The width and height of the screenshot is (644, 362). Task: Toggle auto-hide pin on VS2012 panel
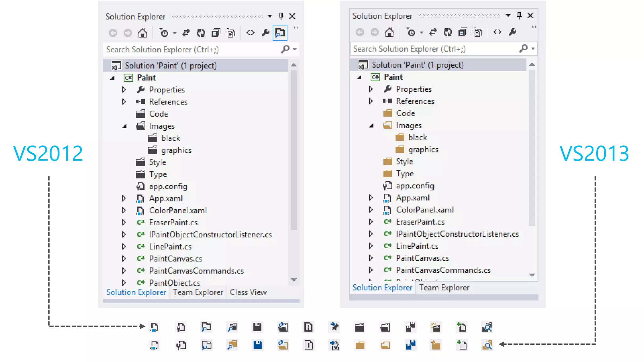tap(281, 16)
